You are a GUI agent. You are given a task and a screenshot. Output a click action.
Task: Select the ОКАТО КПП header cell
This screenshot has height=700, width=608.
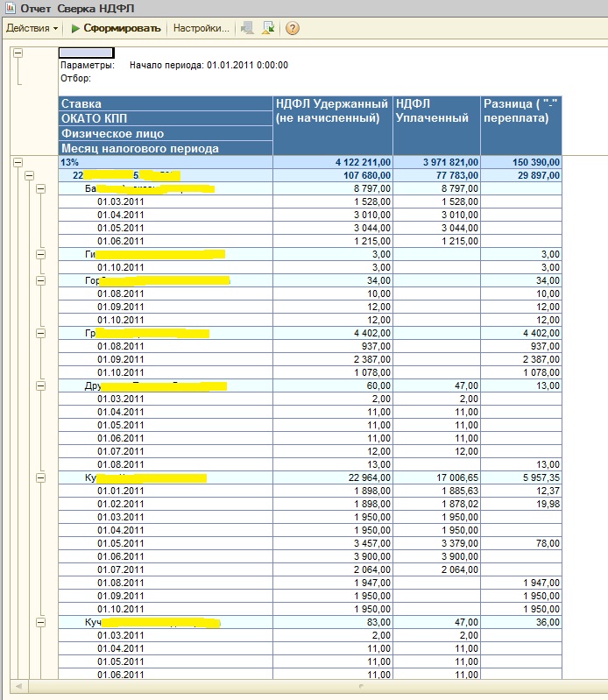(166, 118)
